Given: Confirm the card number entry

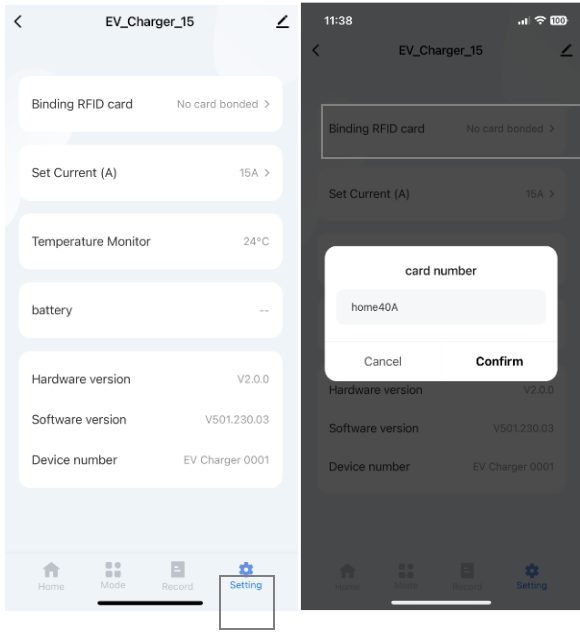Looking at the screenshot, I should 499,361.
